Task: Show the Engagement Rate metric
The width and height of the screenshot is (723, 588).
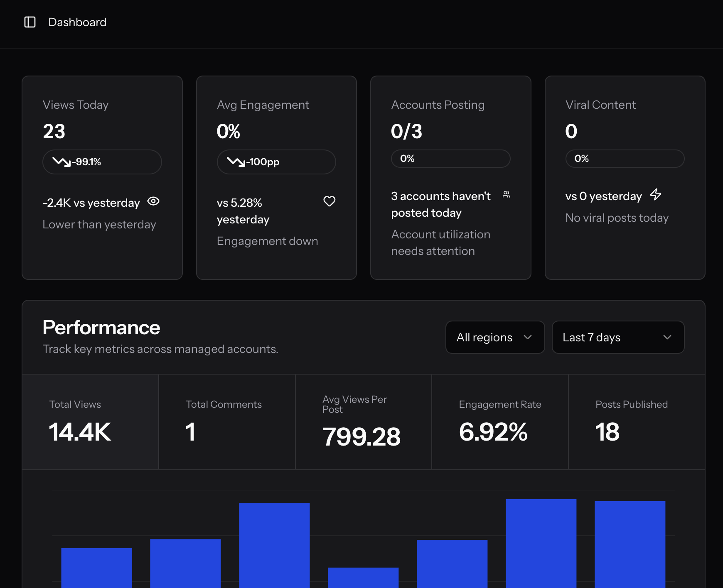Action: (x=500, y=422)
